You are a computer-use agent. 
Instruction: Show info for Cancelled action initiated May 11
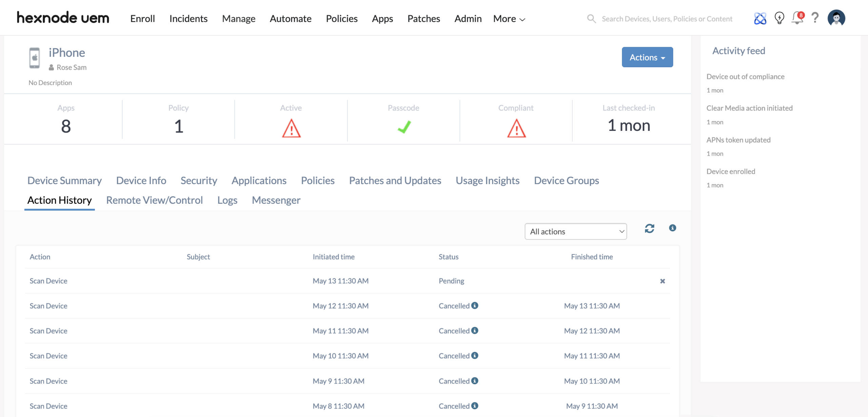[475, 331]
